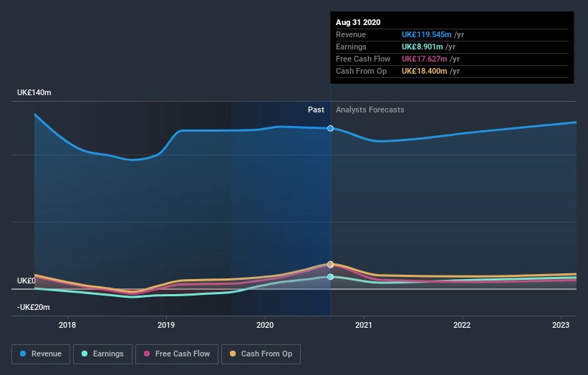588x375 pixels.
Task: Click the blue Revenue data point marker
Action: click(x=330, y=129)
